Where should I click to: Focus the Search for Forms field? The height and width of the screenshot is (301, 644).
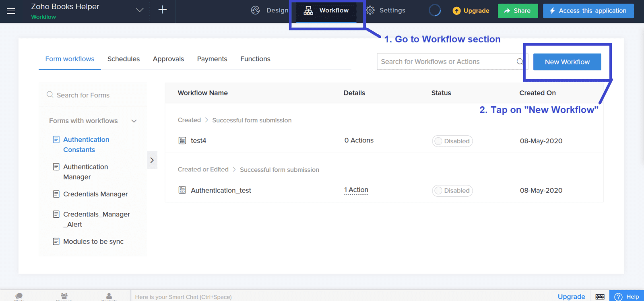tap(93, 95)
